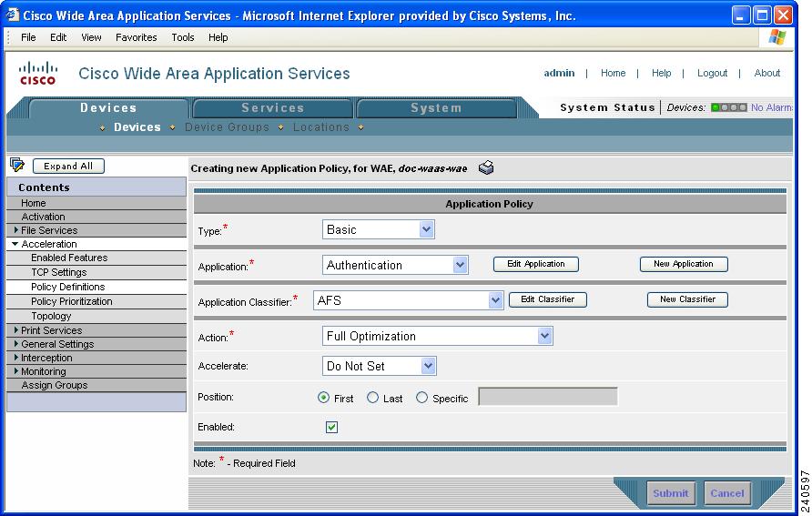Open the Type dropdown showing Basic
This screenshot has width=812, height=516.
point(379,229)
